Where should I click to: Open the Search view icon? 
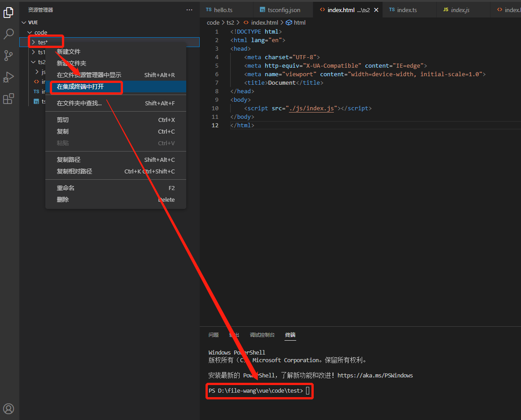9,34
